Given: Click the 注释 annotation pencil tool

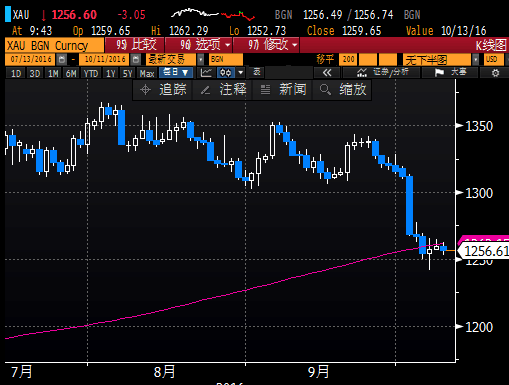Looking at the screenshot, I should pyautogui.click(x=223, y=90).
